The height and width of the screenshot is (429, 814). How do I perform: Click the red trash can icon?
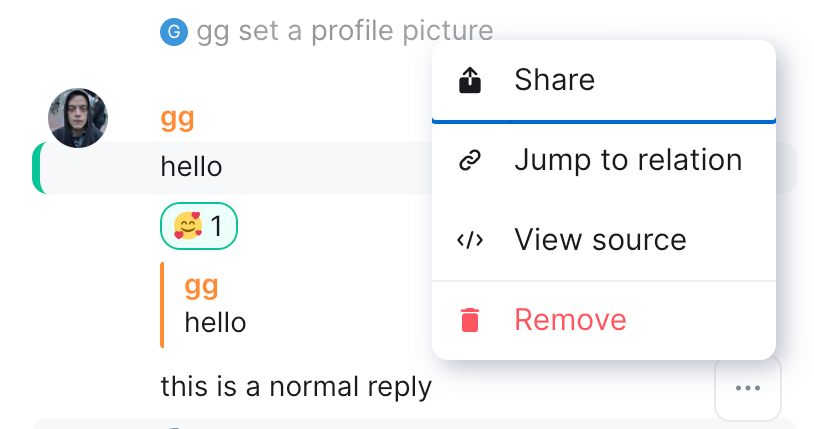pyautogui.click(x=470, y=320)
